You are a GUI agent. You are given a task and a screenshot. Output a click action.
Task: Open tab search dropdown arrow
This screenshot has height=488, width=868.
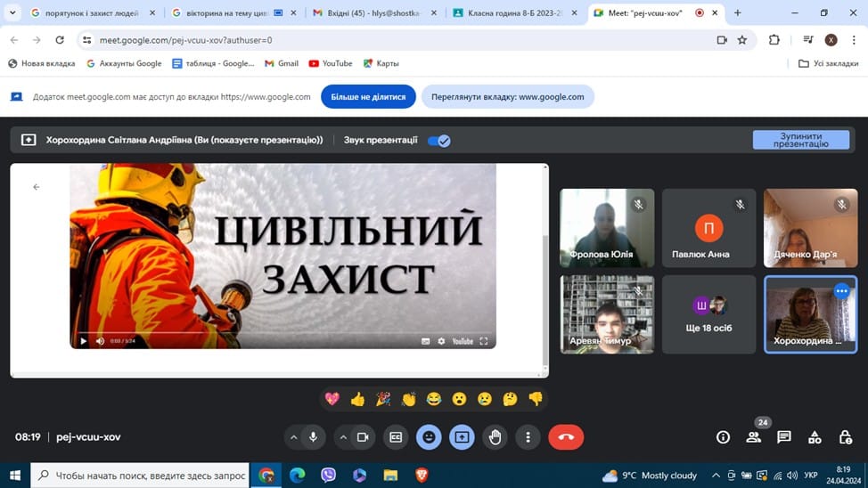pos(12,12)
